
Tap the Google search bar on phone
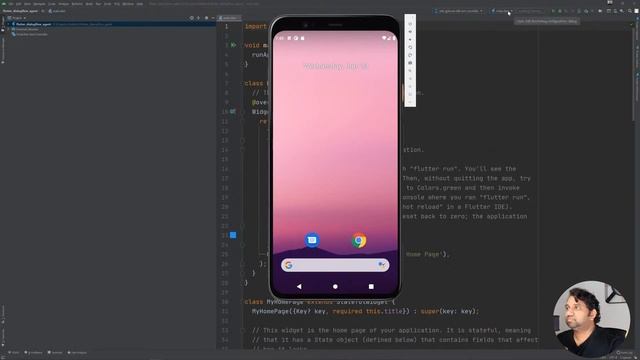pos(335,265)
